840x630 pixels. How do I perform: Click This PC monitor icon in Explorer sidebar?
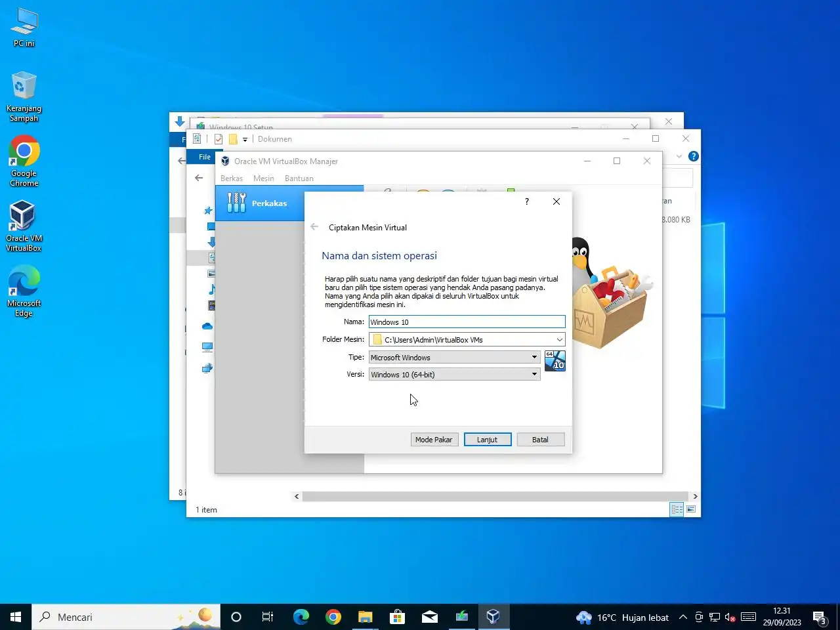point(207,346)
